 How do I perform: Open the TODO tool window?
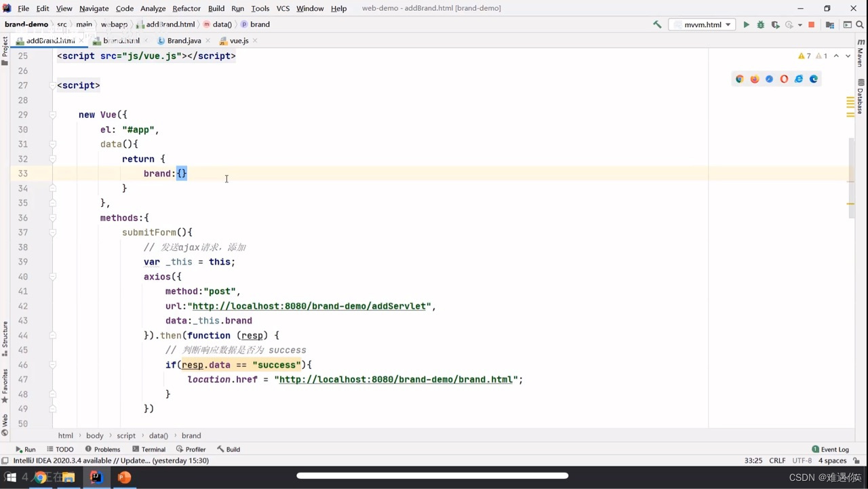click(60, 449)
